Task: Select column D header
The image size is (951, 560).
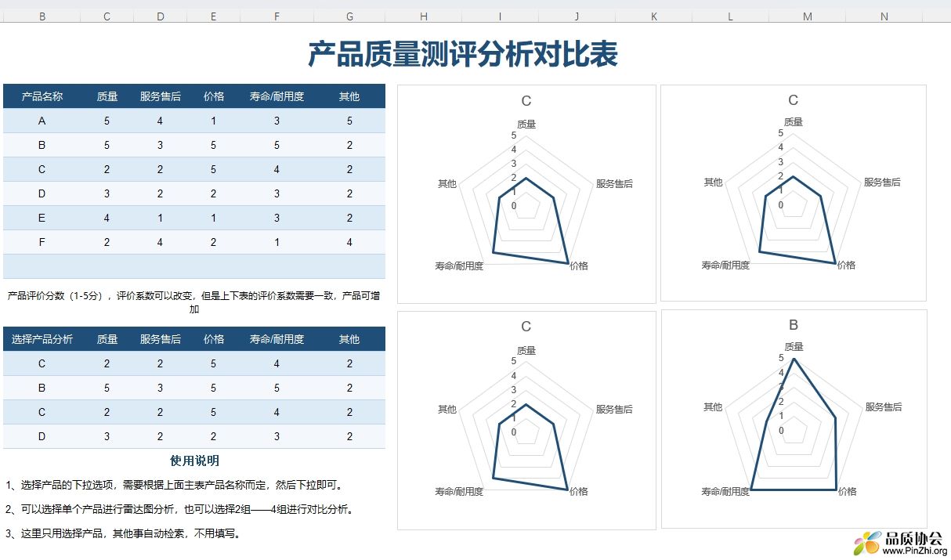Action: pos(161,16)
